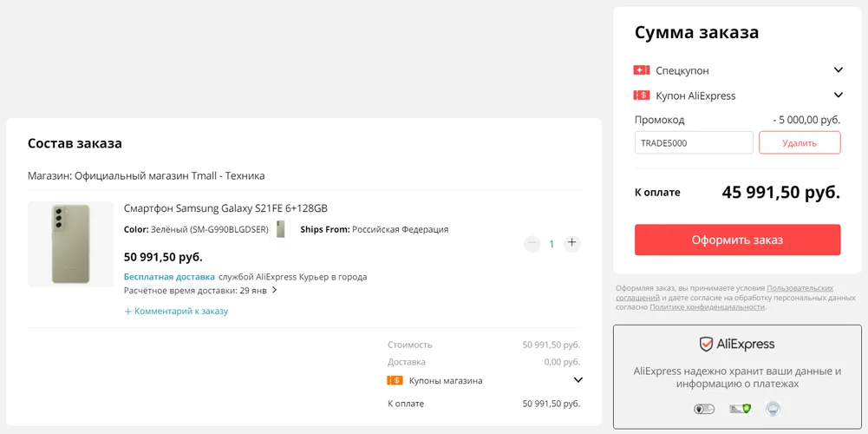Click the green shield security badge
This screenshot has height=434, width=868.
coord(741,409)
